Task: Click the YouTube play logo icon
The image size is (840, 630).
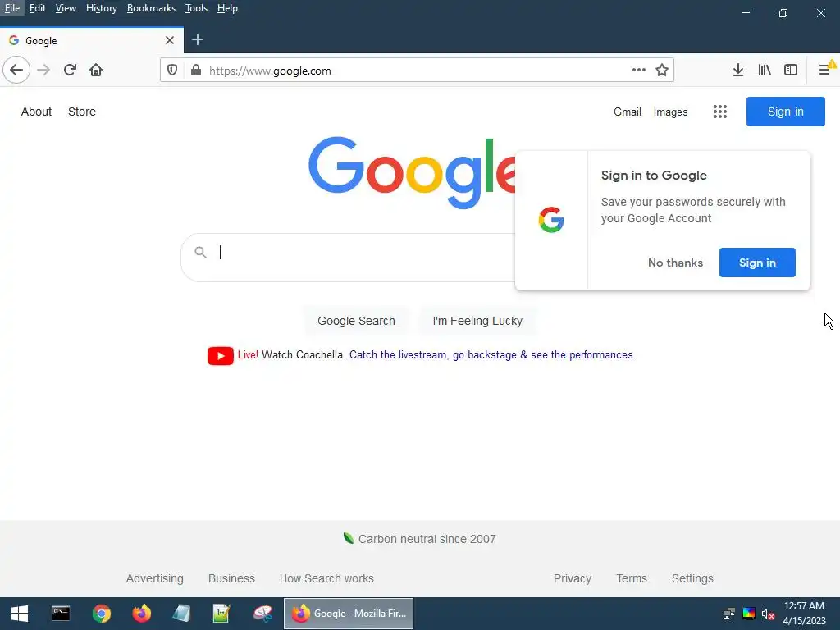Action: pos(220,355)
